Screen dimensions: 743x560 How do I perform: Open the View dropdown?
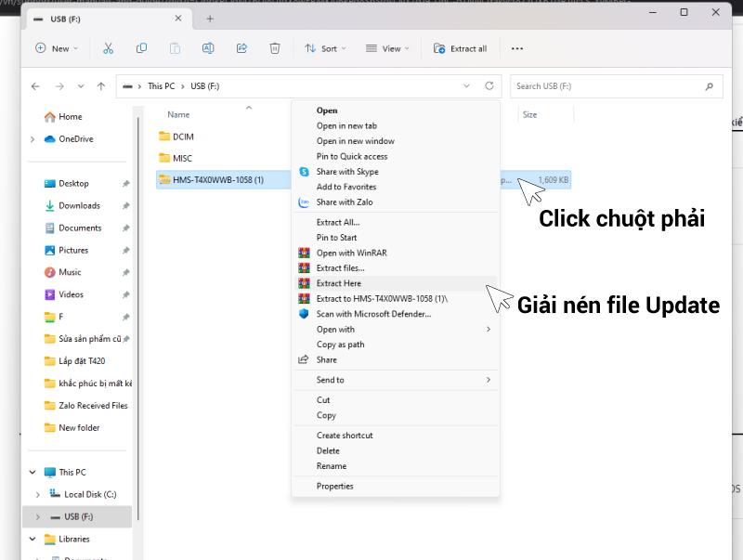click(387, 48)
